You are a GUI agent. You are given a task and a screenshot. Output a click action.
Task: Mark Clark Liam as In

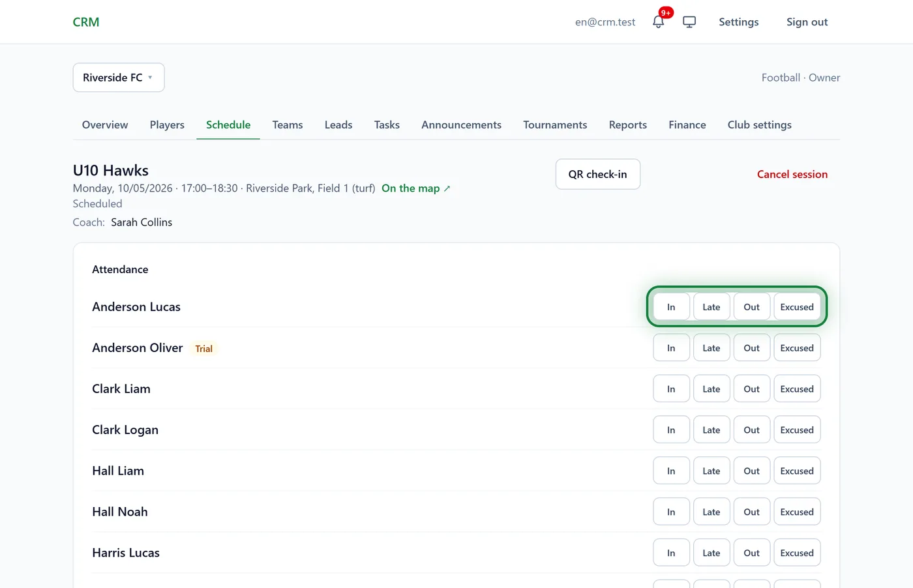(x=671, y=389)
